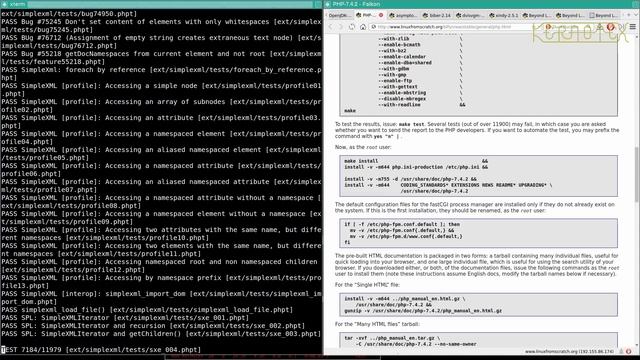
Task: Click the 'gunzip -v' command line
Action: [423, 311]
